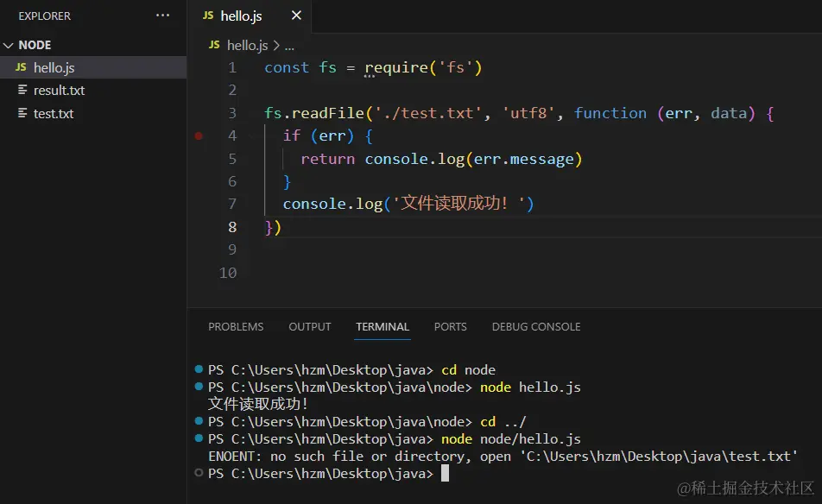This screenshot has width=822, height=504.
Task: Click the '文件读取成功！' string on line 7
Action: point(459,204)
